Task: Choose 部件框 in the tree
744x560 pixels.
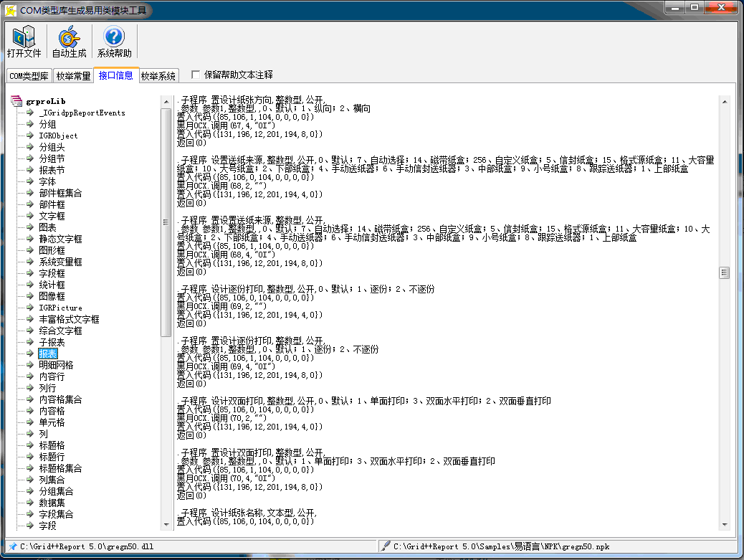Action: [x=52, y=204]
